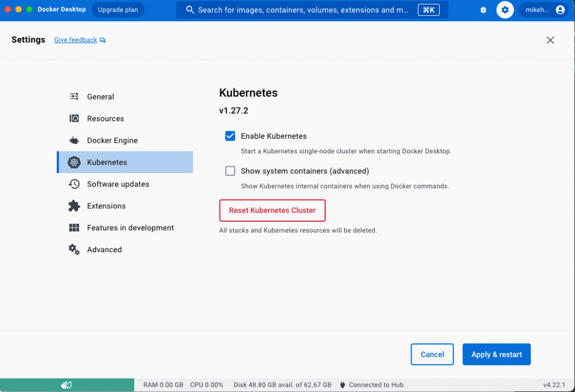Click the Connected to Hub status

376,385
